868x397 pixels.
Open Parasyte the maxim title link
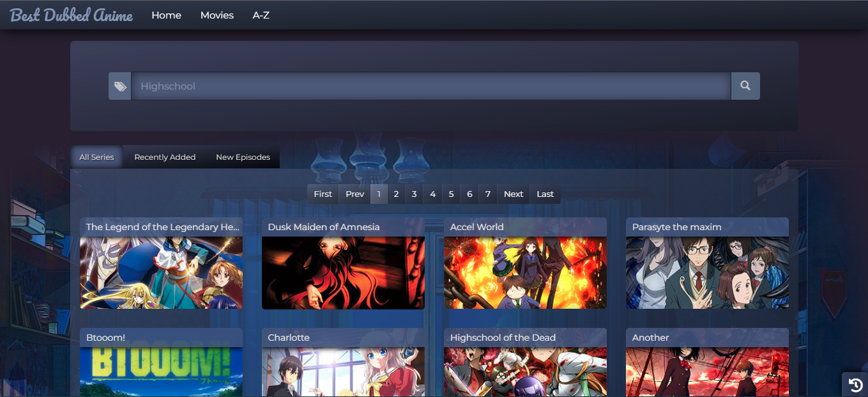tap(677, 227)
